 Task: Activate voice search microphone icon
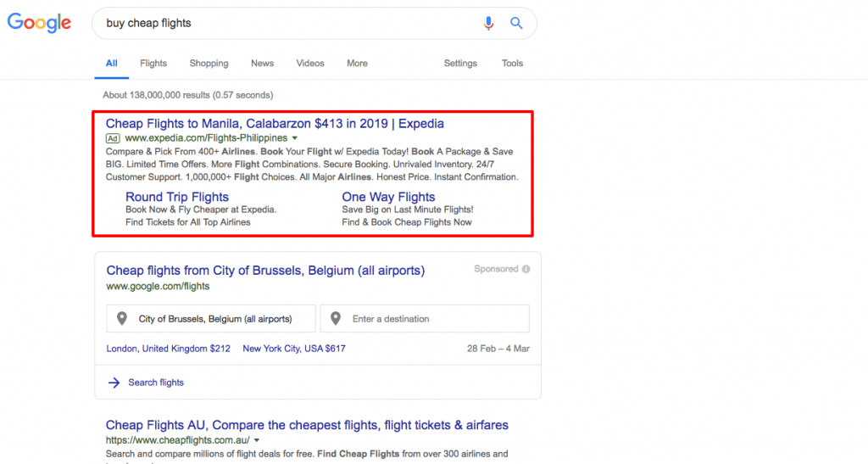488,23
